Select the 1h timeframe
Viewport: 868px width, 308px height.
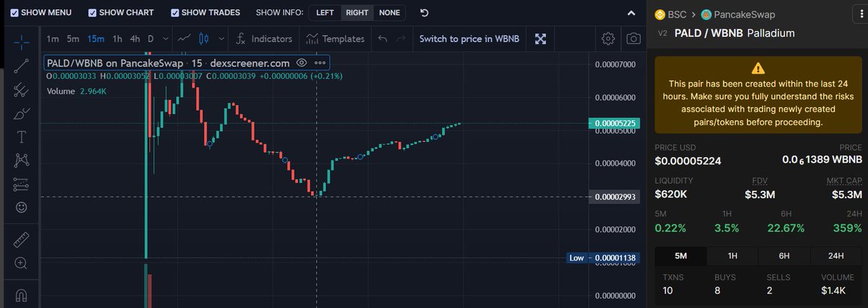pyautogui.click(x=117, y=38)
